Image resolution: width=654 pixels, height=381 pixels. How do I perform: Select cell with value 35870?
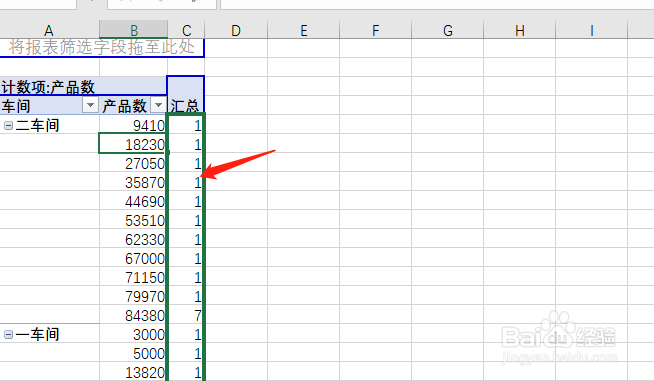[133, 182]
